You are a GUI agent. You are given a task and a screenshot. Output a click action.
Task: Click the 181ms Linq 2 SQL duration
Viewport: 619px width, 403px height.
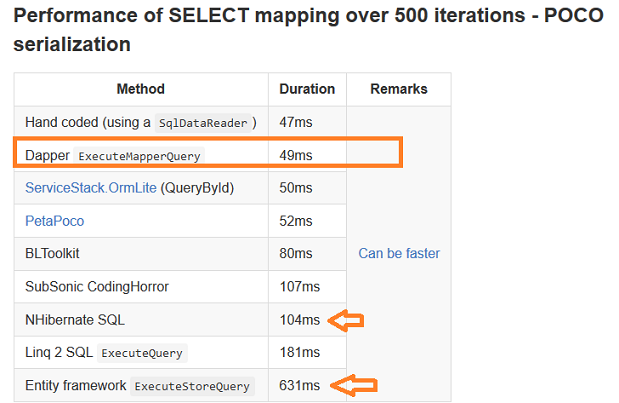(300, 352)
